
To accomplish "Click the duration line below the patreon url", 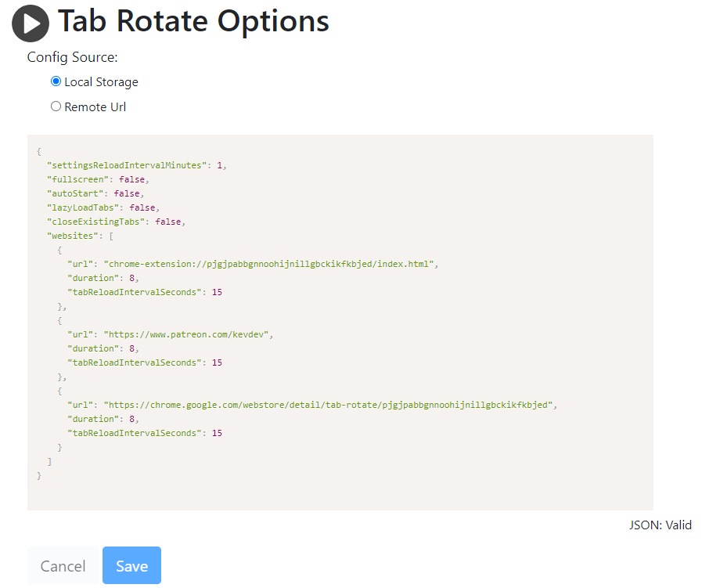I will [103, 348].
